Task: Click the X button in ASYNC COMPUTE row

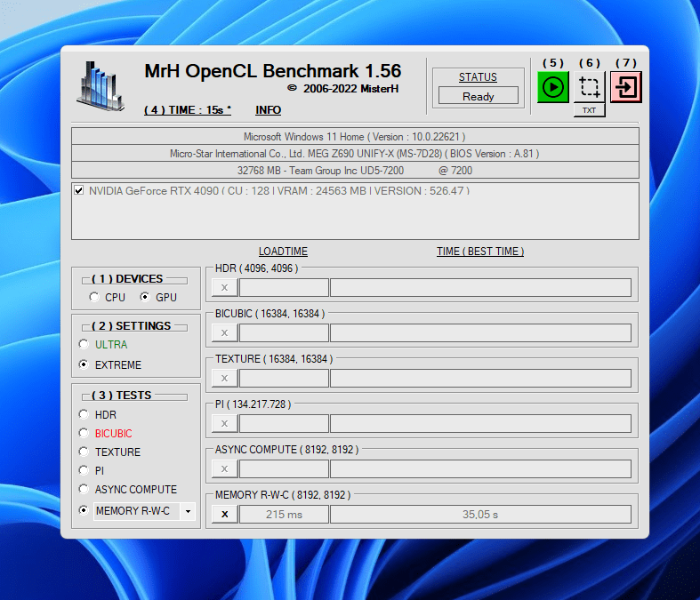Action: tap(224, 468)
